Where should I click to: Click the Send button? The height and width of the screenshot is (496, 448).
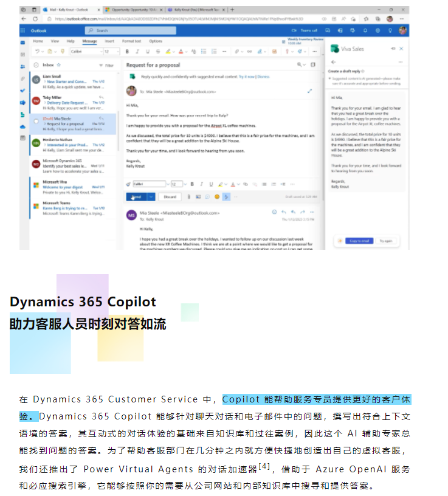pyautogui.click(x=136, y=197)
